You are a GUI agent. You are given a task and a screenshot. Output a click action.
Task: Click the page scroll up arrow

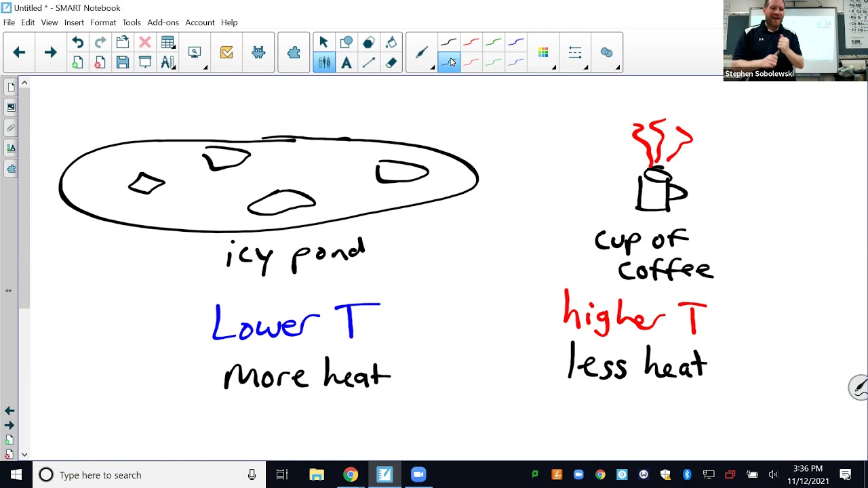(x=24, y=83)
